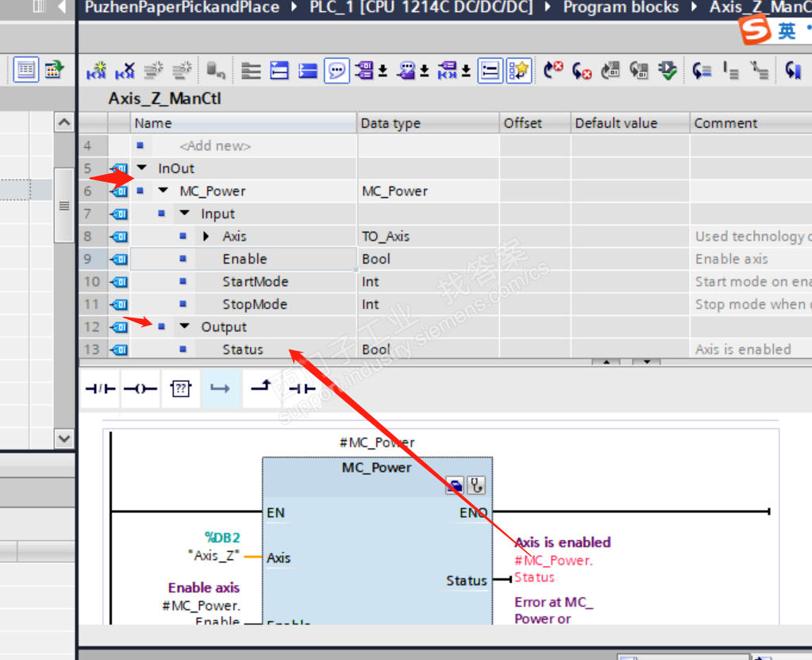This screenshot has width=812, height=660.
Task: Click the Data type column header
Action: pos(429,123)
